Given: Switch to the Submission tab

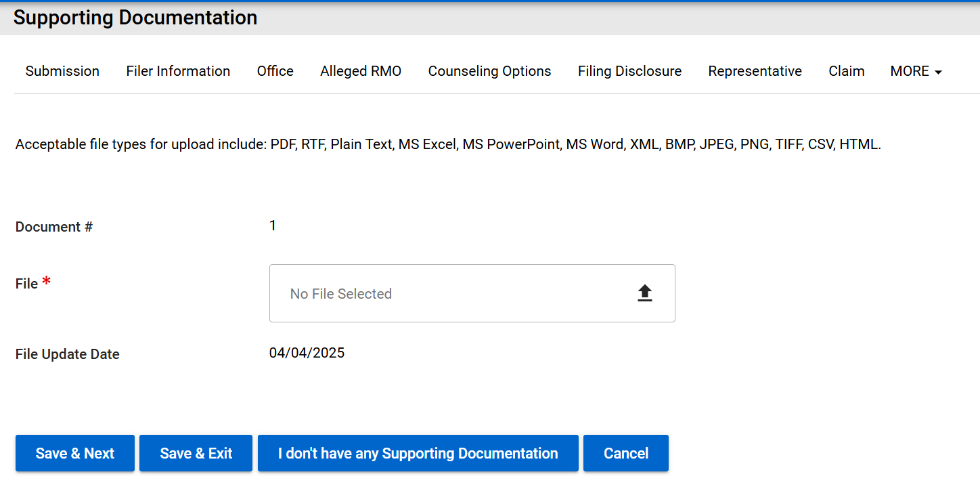Looking at the screenshot, I should pos(62,71).
